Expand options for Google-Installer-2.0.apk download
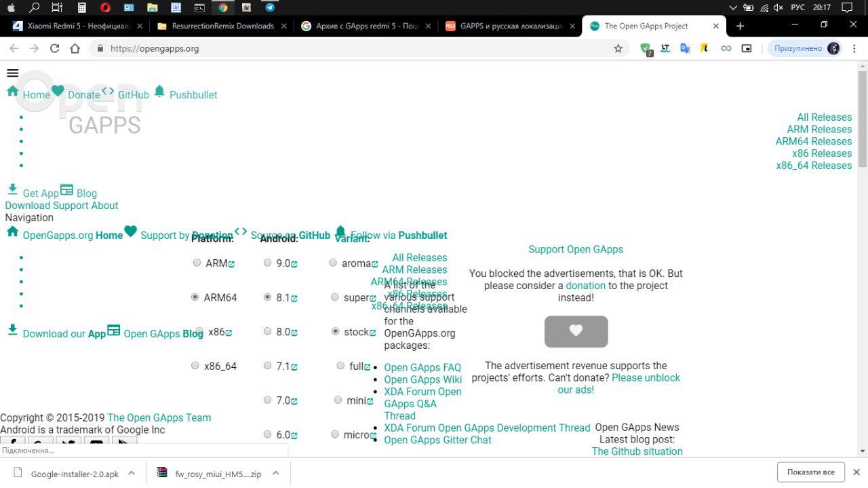This screenshot has width=868, height=488. click(132, 473)
